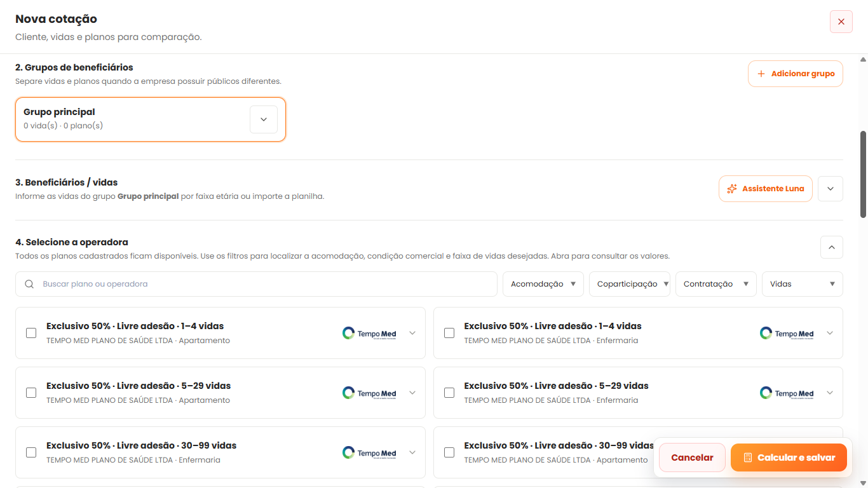The height and width of the screenshot is (488, 868).
Task: Check the 5–29 vidas Enfermaria plan checkbox
Action: pos(449,393)
